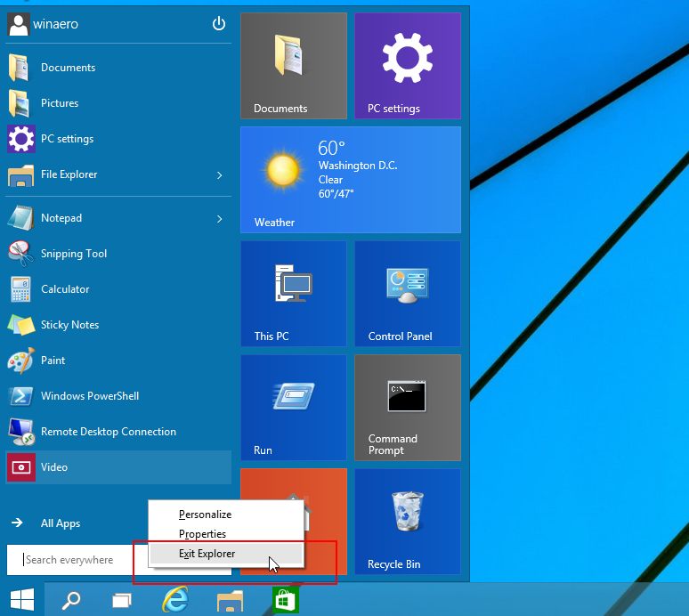Focus the Search everywhere box

[77, 560]
